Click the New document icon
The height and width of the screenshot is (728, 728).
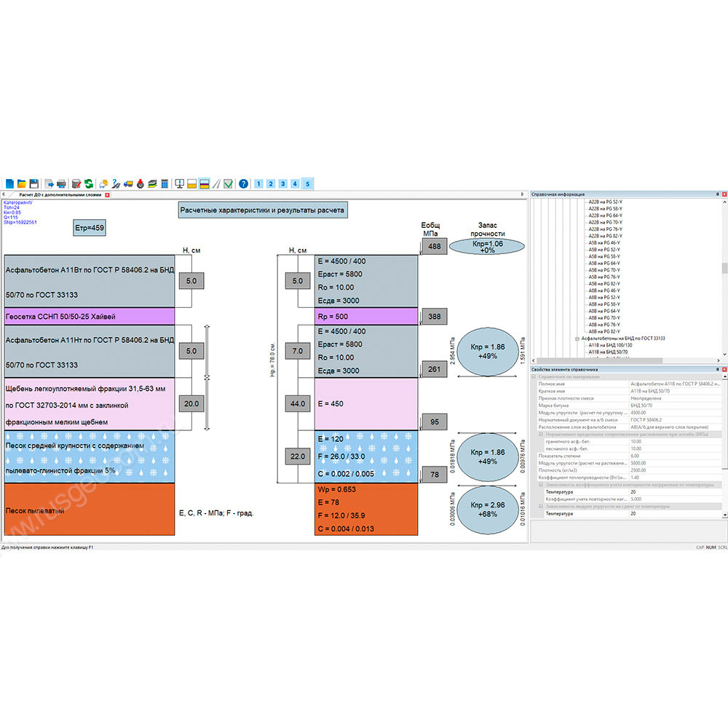coord(9,183)
